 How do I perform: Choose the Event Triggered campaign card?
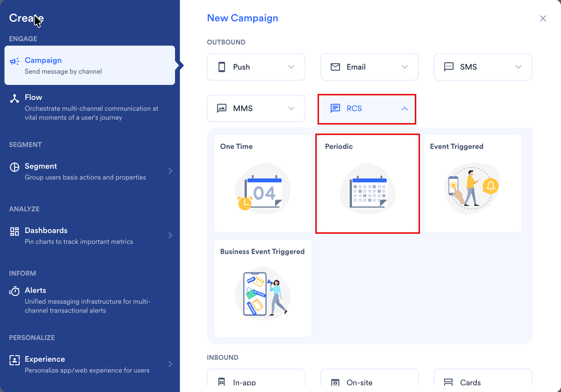(472, 183)
